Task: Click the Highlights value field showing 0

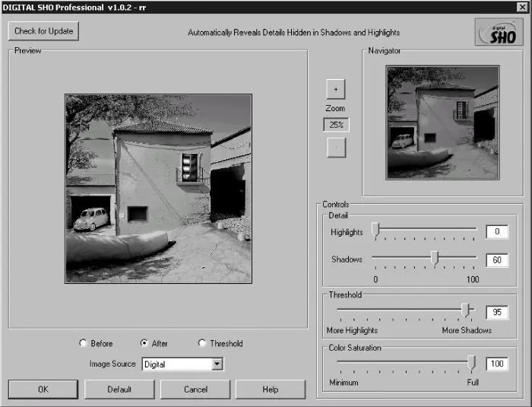Action: (497, 232)
